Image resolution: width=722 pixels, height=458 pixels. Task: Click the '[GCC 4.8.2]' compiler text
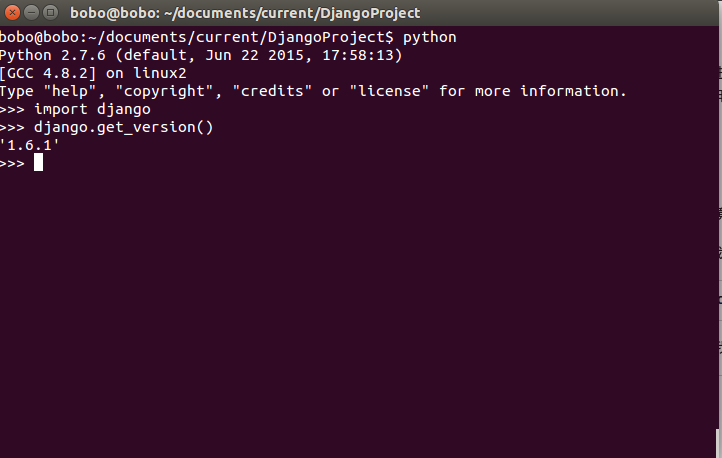(48, 73)
